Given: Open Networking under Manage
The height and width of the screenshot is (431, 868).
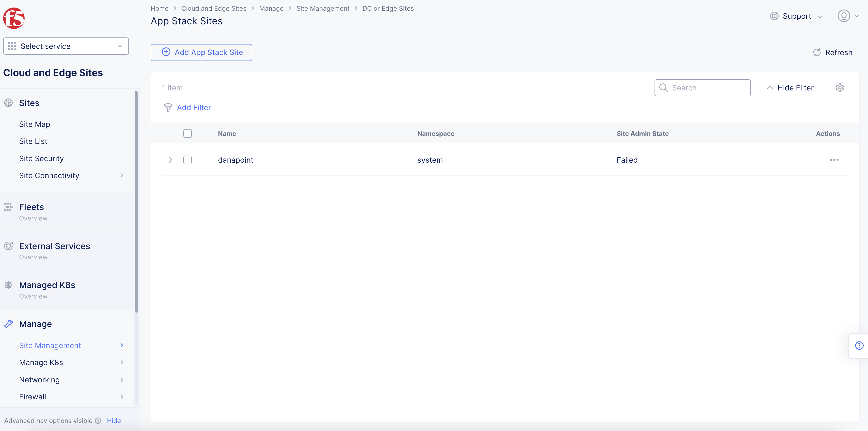Looking at the screenshot, I should pyautogui.click(x=39, y=379).
